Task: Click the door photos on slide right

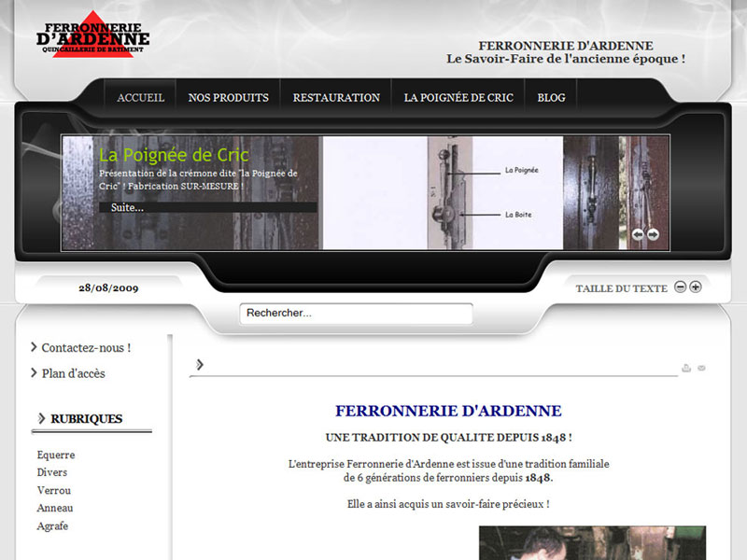Action: (x=616, y=193)
